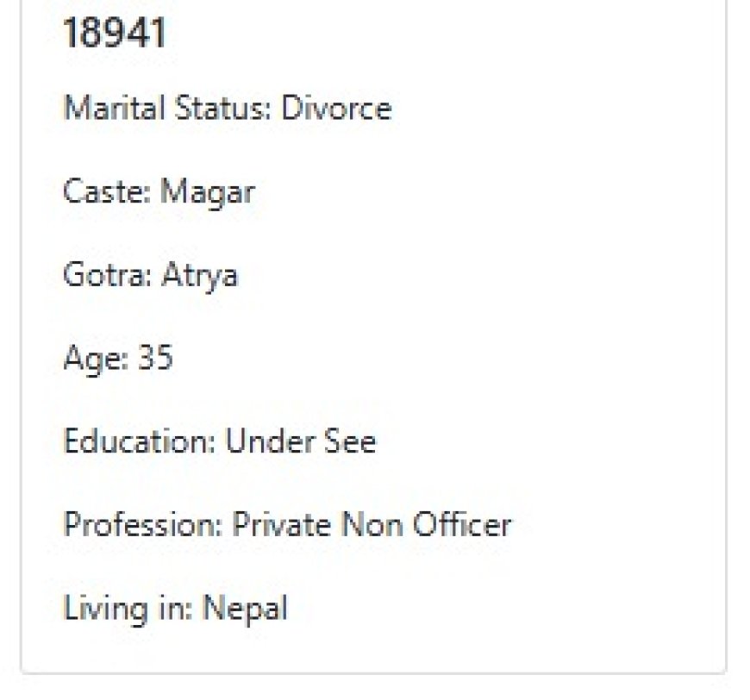This screenshot has height=700, width=750.
Task: Click the caste value "Magar"
Action: [207, 193]
